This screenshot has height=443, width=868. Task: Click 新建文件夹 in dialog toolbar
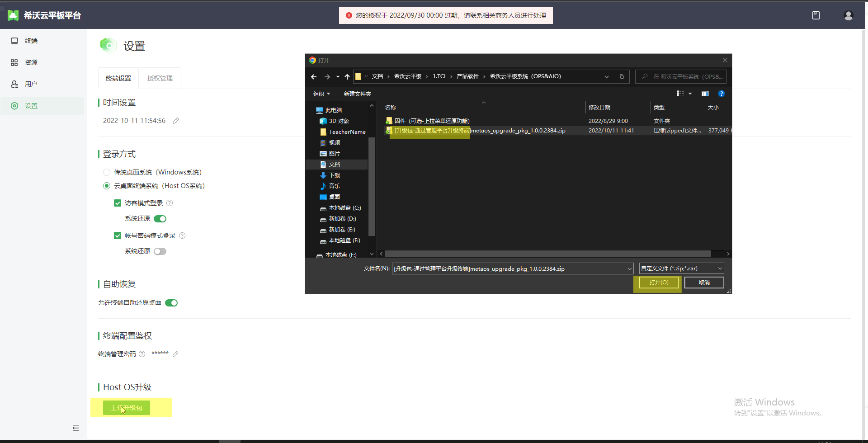pyautogui.click(x=357, y=94)
